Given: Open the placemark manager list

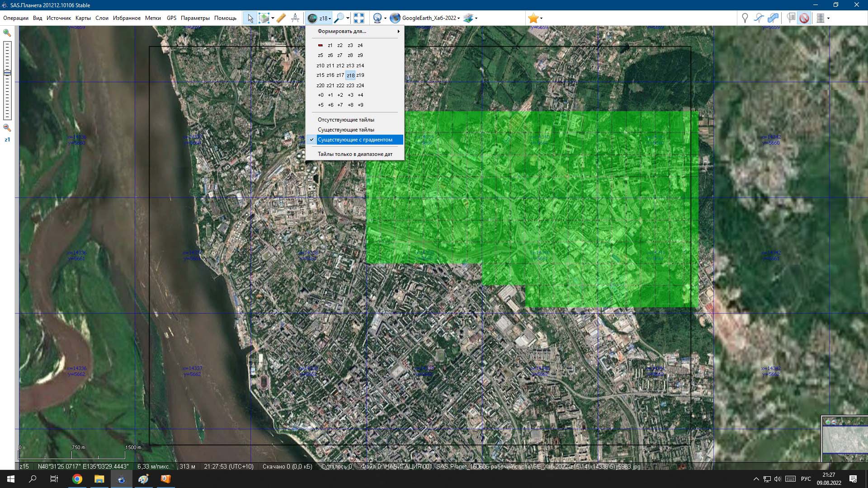Looking at the screenshot, I should click(x=791, y=18).
